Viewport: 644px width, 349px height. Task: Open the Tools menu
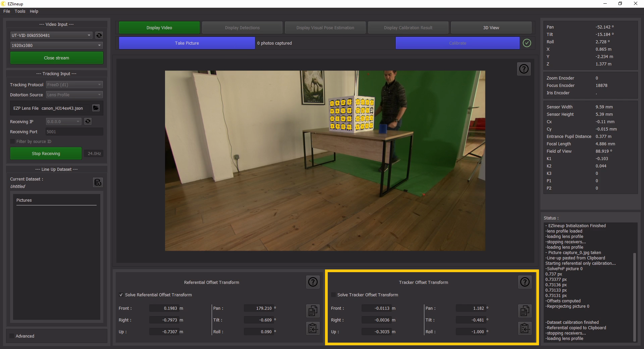20,11
